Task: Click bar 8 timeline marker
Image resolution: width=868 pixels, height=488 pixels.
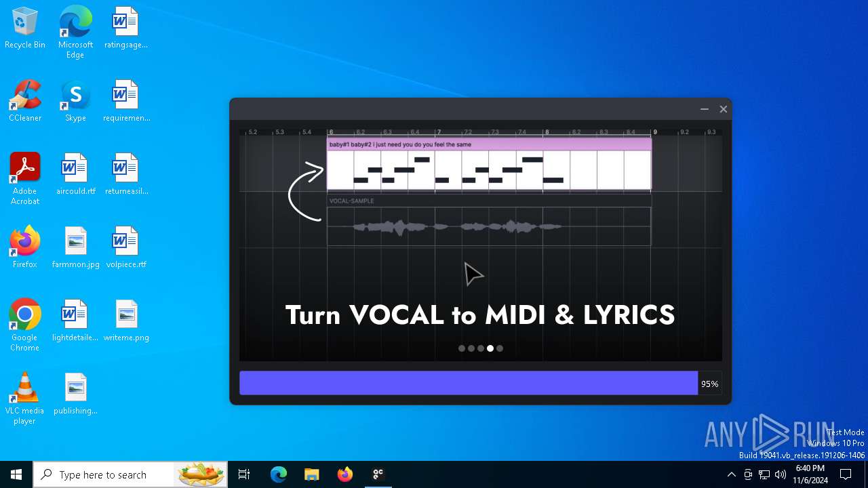Action: [547, 132]
